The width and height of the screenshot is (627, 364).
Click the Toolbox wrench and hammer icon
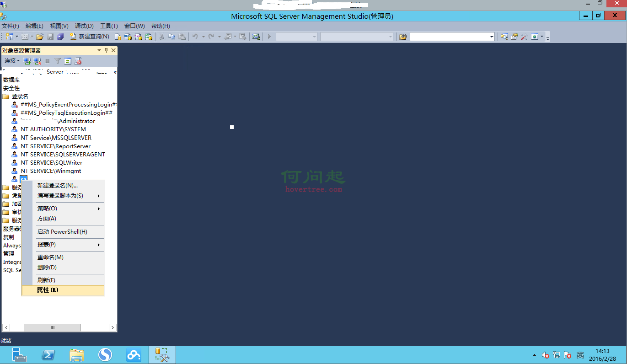point(525,37)
